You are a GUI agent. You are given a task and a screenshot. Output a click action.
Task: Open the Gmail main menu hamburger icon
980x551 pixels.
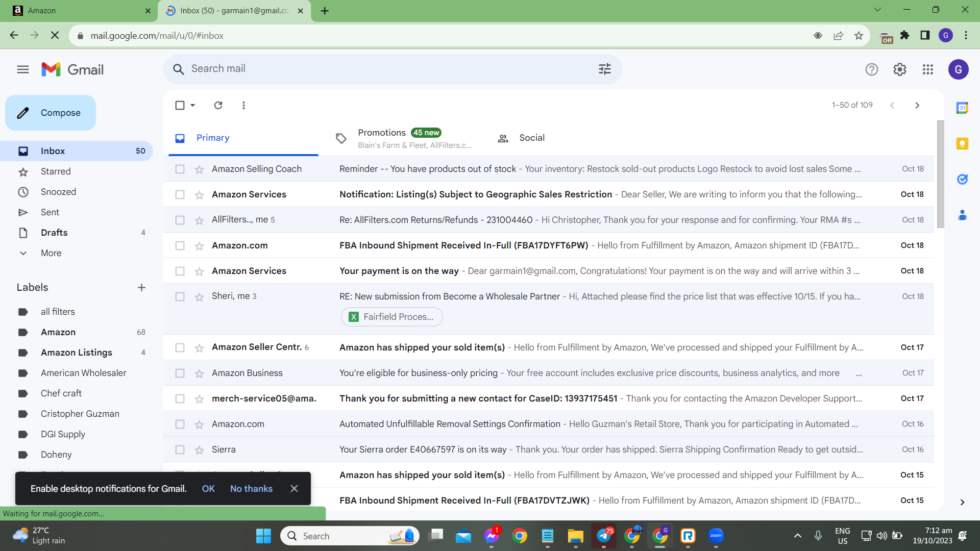click(x=23, y=69)
